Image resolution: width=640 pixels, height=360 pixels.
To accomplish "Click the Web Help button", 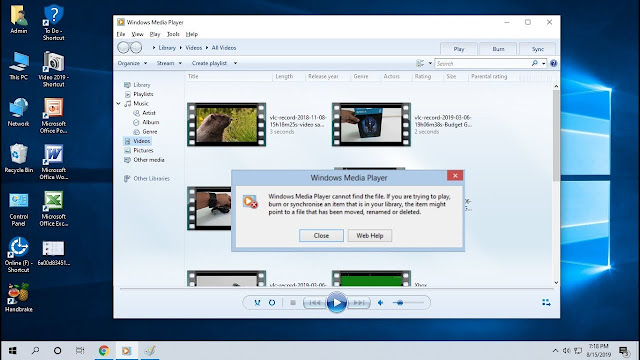I will click(x=370, y=236).
